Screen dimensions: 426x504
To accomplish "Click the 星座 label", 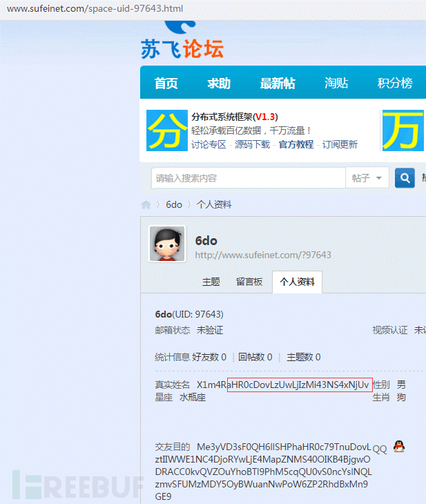I will coord(164,398).
